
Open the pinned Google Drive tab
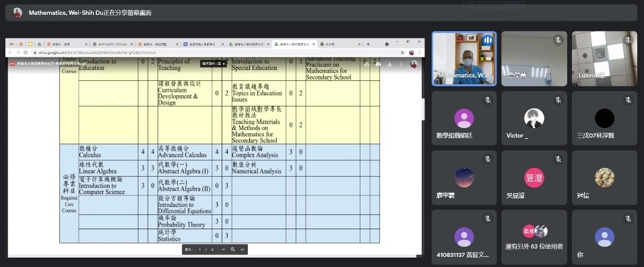(39, 44)
